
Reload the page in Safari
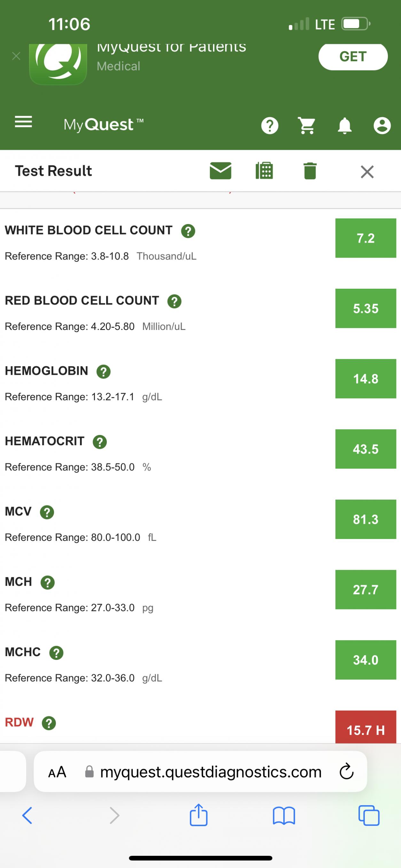[x=346, y=772]
